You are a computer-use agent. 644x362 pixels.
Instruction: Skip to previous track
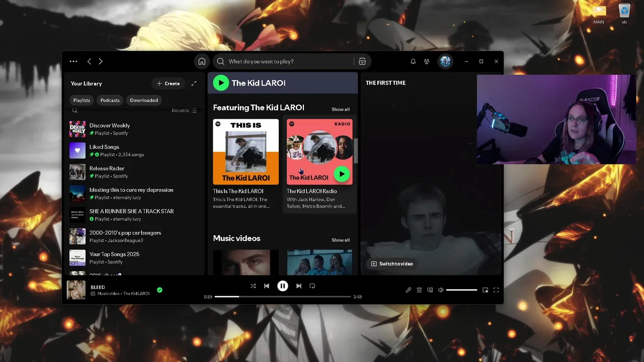(x=267, y=286)
